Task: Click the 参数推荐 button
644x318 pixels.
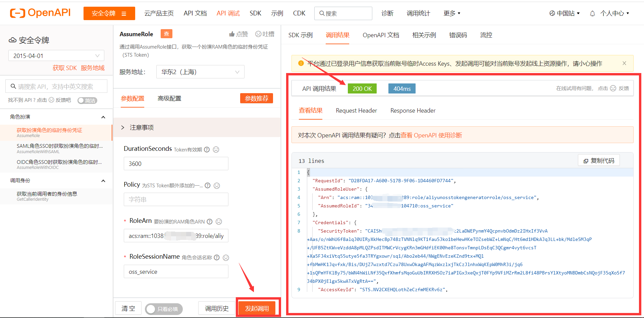Action: tap(257, 98)
